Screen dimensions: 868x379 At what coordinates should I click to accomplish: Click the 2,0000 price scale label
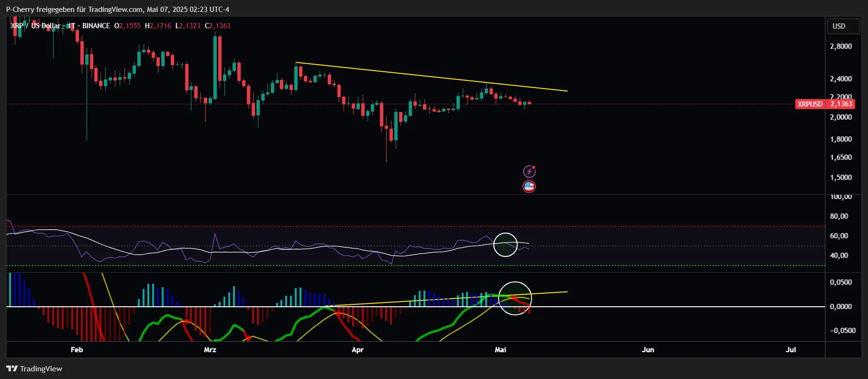tap(841, 117)
